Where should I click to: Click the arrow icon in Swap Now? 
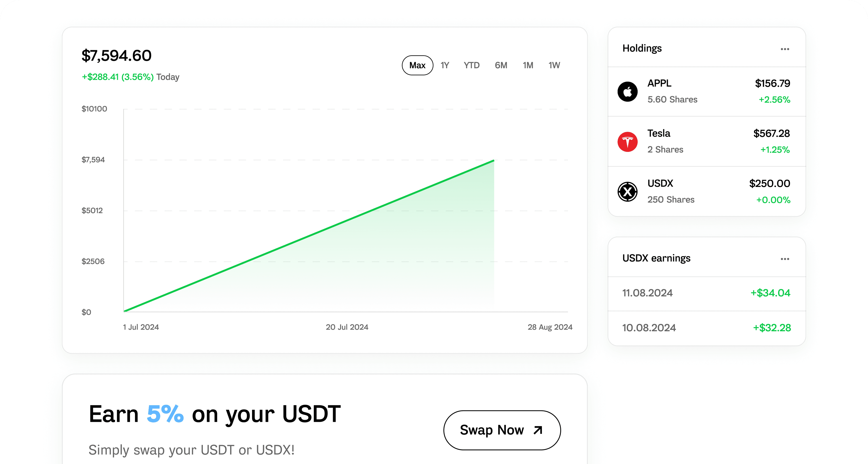pos(538,430)
